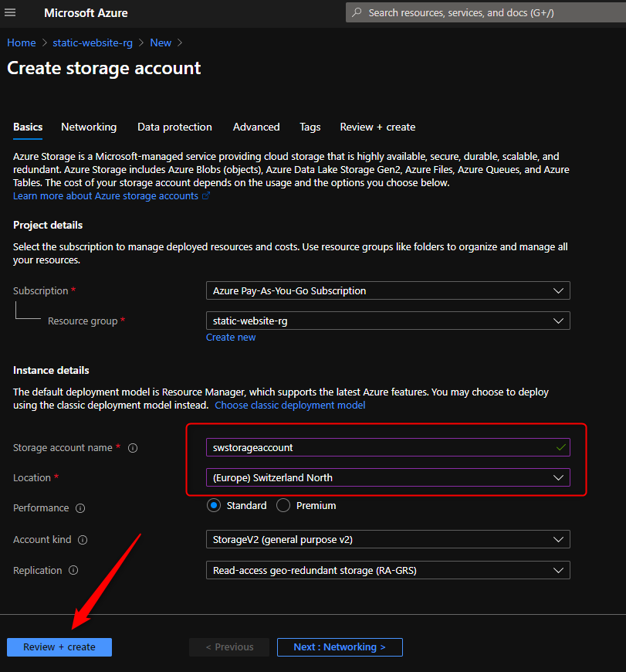This screenshot has width=626, height=672.
Task: Click the Storage account name input field
Action: pos(378,447)
